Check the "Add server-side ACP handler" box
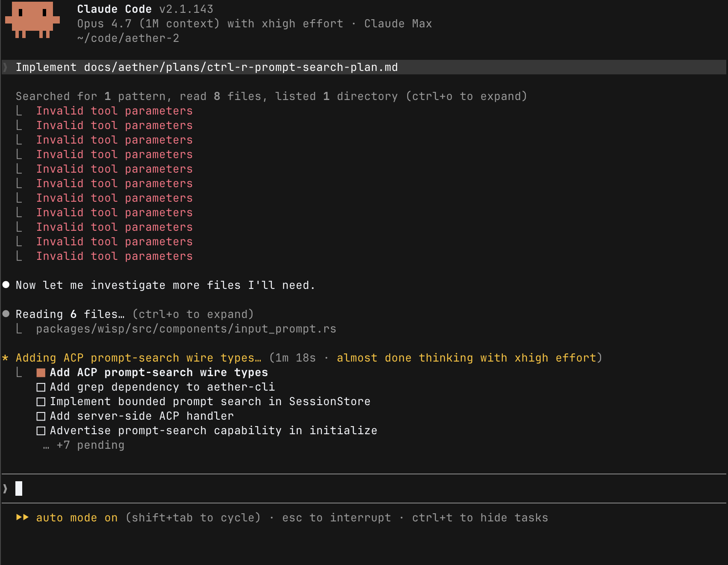728x565 pixels. pyautogui.click(x=41, y=416)
